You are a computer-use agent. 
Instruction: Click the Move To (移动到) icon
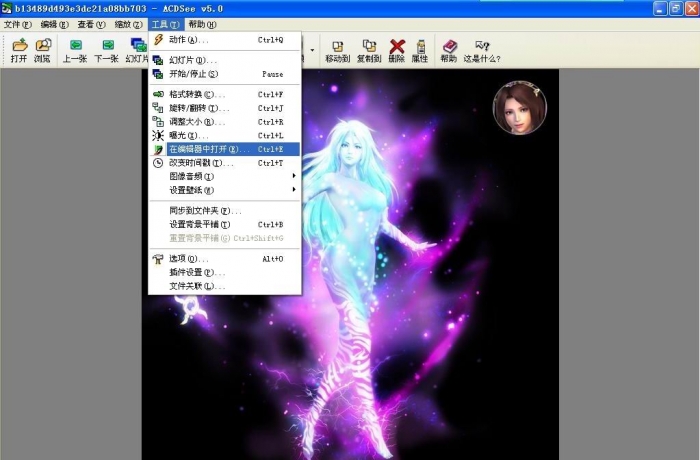[338, 50]
